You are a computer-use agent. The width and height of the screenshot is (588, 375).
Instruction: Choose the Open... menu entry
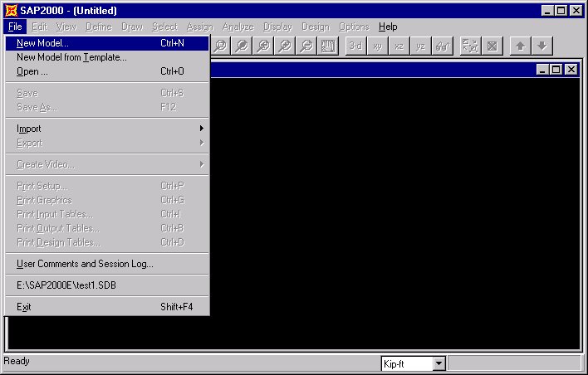(x=107, y=71)
